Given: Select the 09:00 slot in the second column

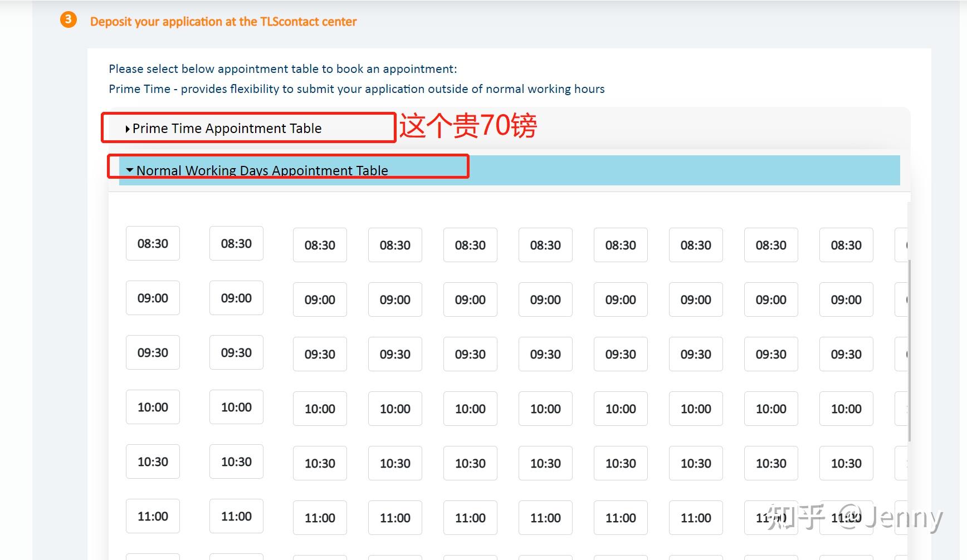Looking at the screenshot, I should pos(236,298).
